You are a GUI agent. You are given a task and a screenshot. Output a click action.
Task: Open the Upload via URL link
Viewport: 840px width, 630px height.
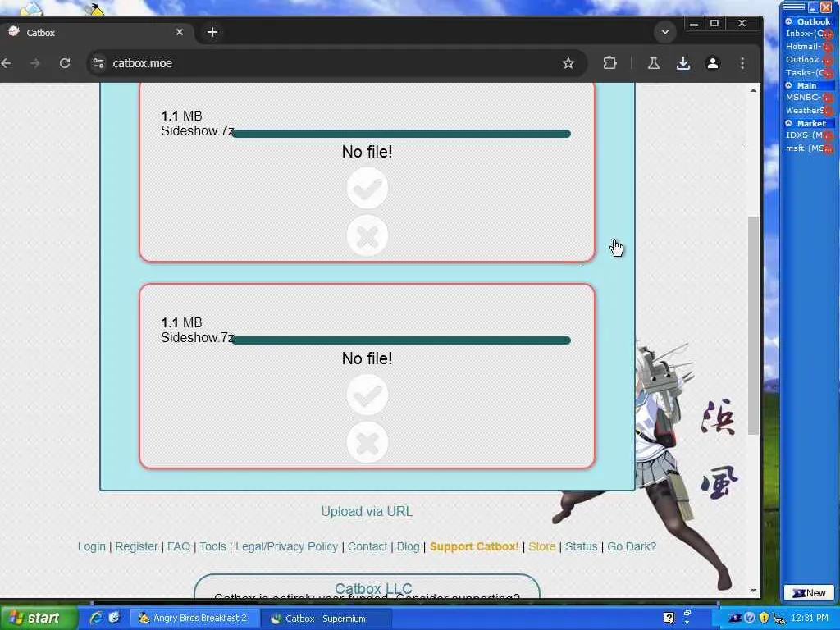tap(367, 512)
